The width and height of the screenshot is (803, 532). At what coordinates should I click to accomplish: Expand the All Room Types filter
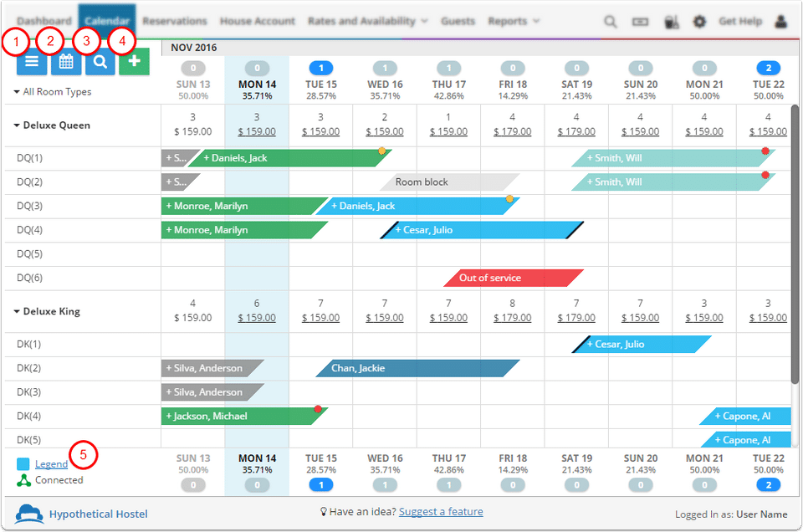(x=52, y=92)
